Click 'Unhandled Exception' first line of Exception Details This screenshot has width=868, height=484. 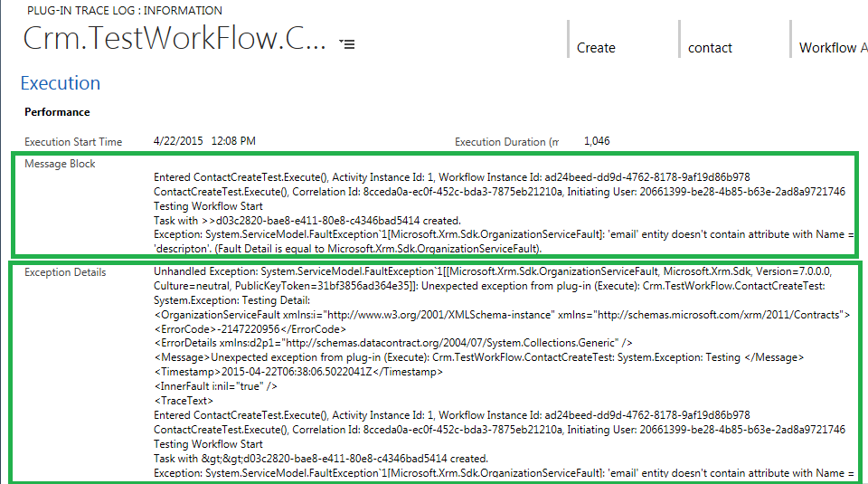tap(493, 271)
